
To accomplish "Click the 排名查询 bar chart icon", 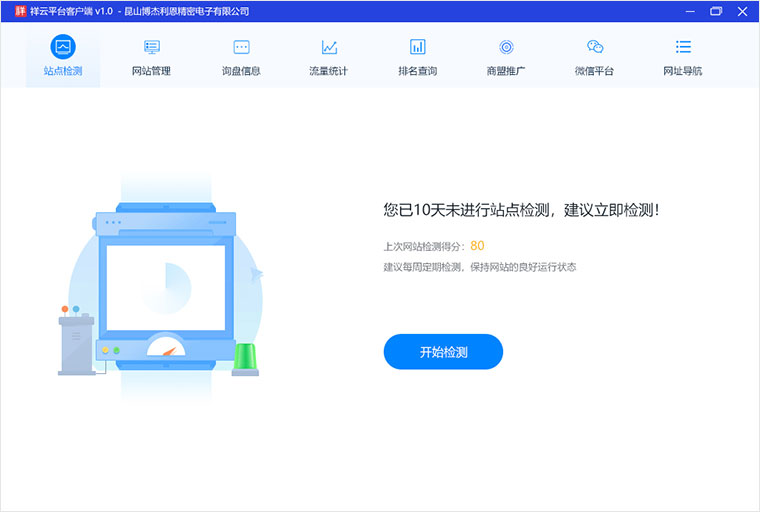I will click(x=418, y=47).
